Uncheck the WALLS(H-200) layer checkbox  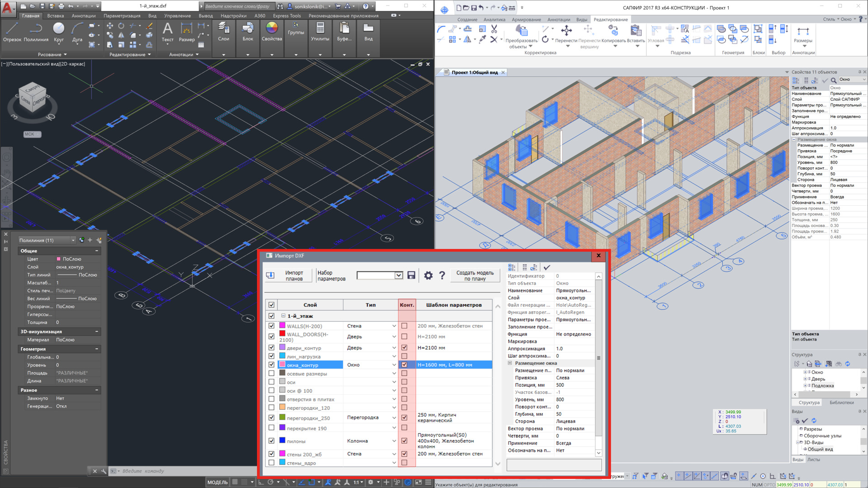tap(271, 326)
